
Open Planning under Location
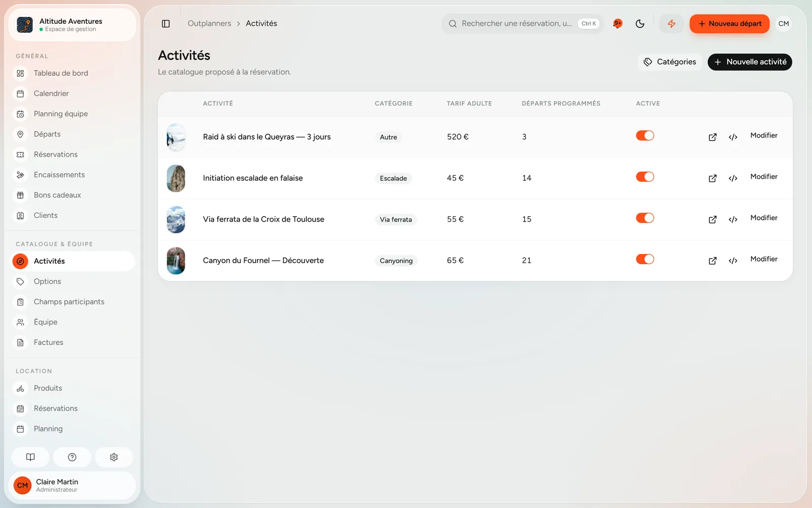pyautogui.click(x=74, y=429)
